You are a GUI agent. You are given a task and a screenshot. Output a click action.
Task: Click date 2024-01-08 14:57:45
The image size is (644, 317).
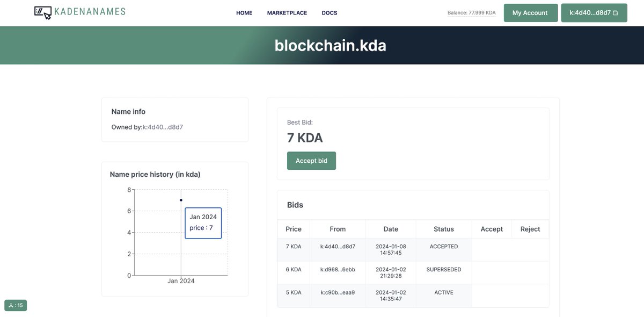tap(391, 250)
